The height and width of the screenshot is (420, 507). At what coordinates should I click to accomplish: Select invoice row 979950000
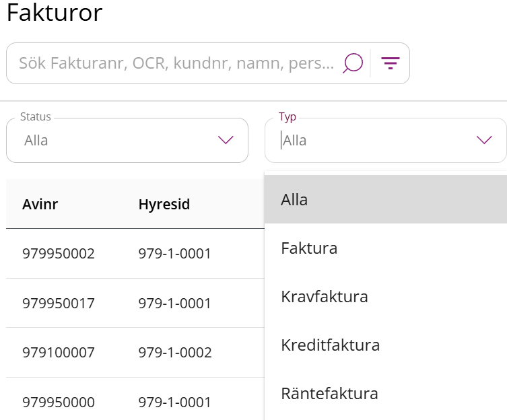(59, 403)
